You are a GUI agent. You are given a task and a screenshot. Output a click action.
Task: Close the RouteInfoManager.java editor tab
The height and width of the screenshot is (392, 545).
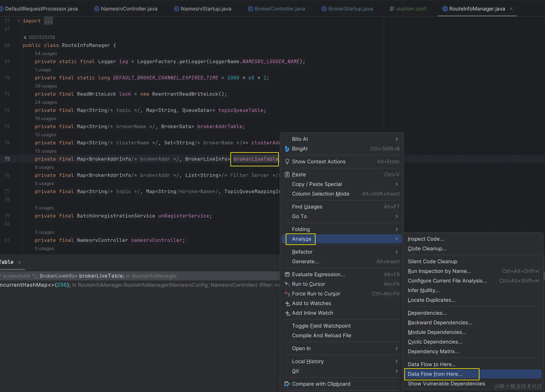511,9
